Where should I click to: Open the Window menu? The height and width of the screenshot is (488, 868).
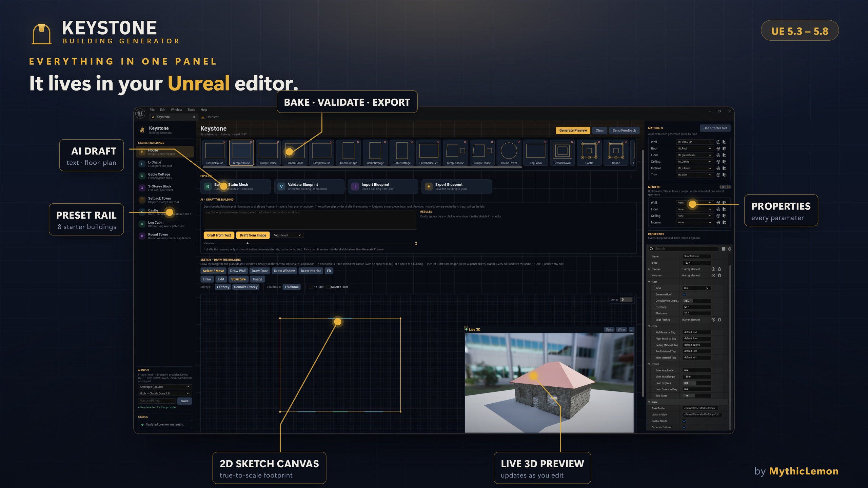coord(176,110)
